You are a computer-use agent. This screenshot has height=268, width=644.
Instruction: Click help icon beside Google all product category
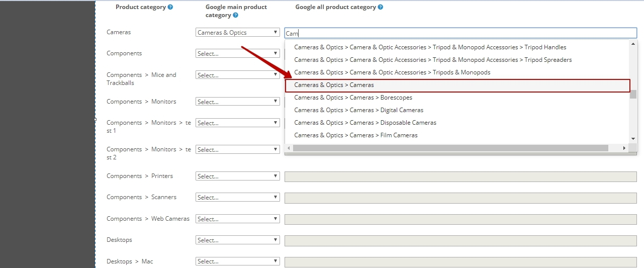point(381,8)
